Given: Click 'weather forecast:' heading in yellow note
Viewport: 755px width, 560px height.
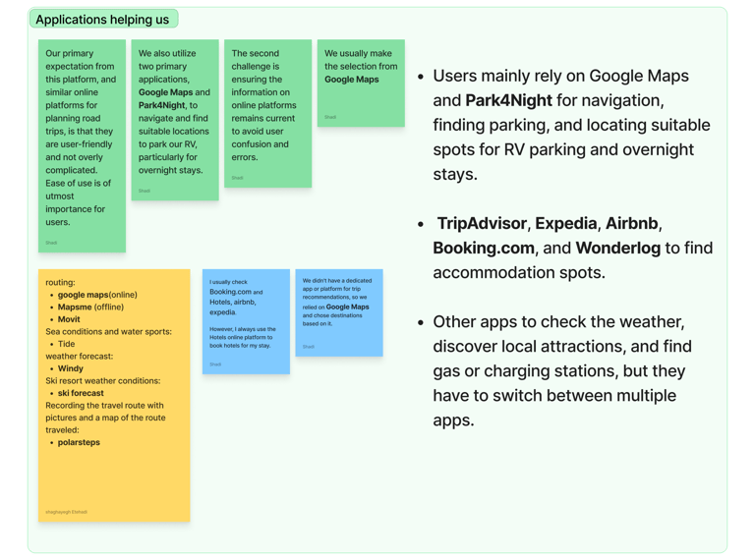Looking at the screenshot, I should coord(79,356).
